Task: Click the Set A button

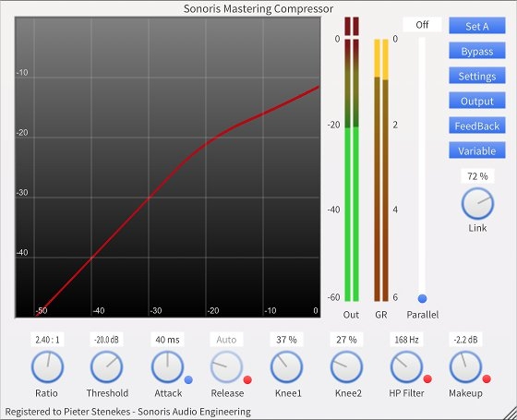Action: [x=477, y=26]
